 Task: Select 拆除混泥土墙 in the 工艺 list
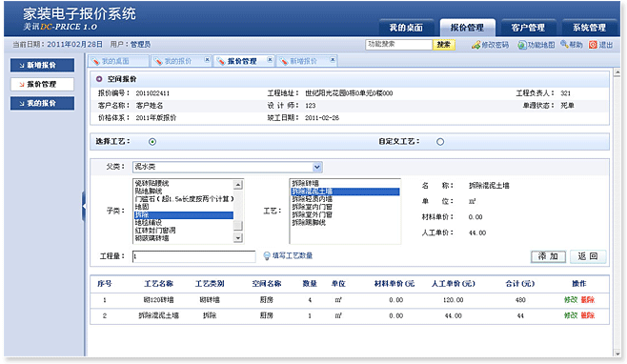(345, 192)
